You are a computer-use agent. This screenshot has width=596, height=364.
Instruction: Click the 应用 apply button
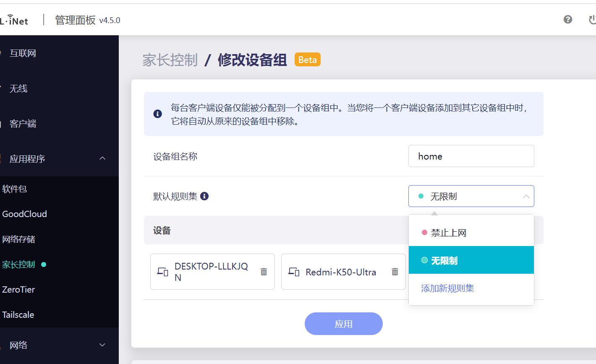(x=343, y=323)
